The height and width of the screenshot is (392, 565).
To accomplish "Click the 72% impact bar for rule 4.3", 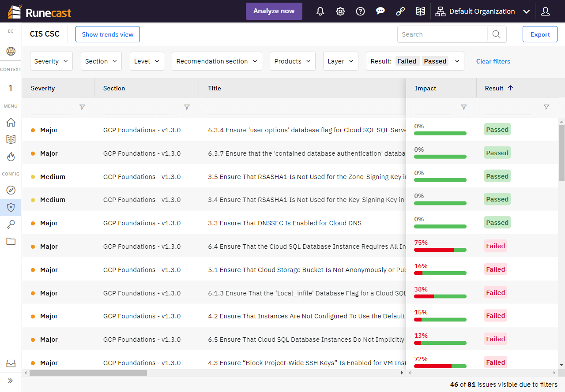I will [440, 366].
